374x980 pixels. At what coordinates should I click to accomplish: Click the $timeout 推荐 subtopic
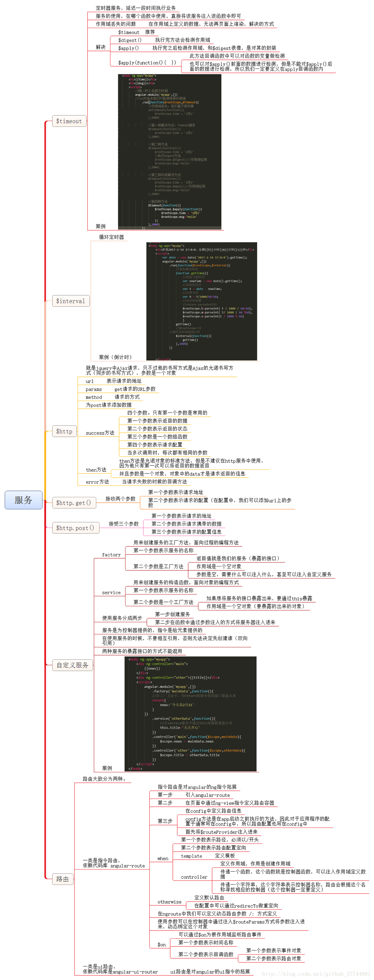[136, 32]
